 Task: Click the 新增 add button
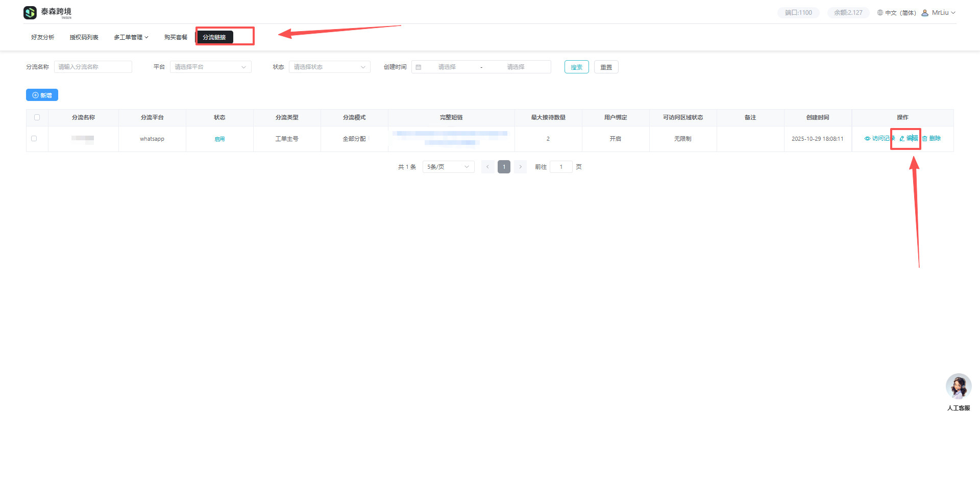[42, 95]
